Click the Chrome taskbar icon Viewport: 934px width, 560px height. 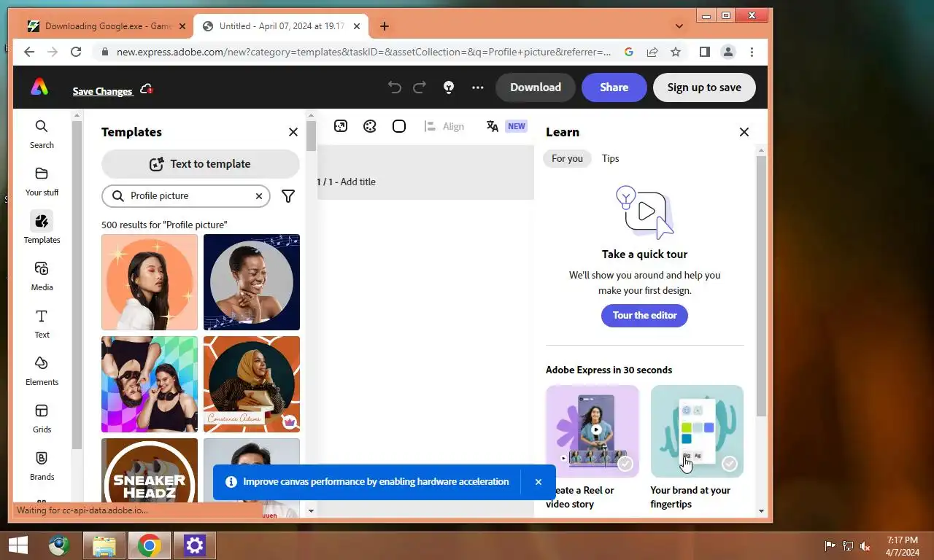tap(150, 545)
